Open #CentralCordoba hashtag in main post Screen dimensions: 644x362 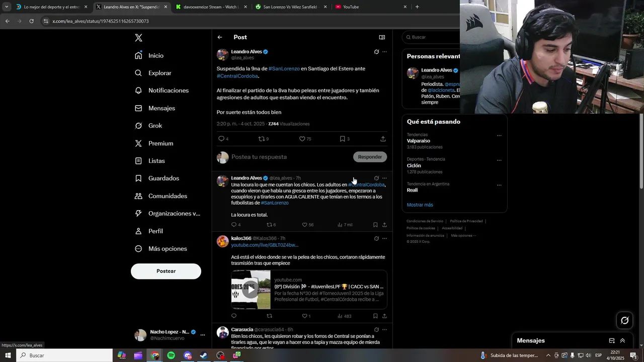coord(237,76)
